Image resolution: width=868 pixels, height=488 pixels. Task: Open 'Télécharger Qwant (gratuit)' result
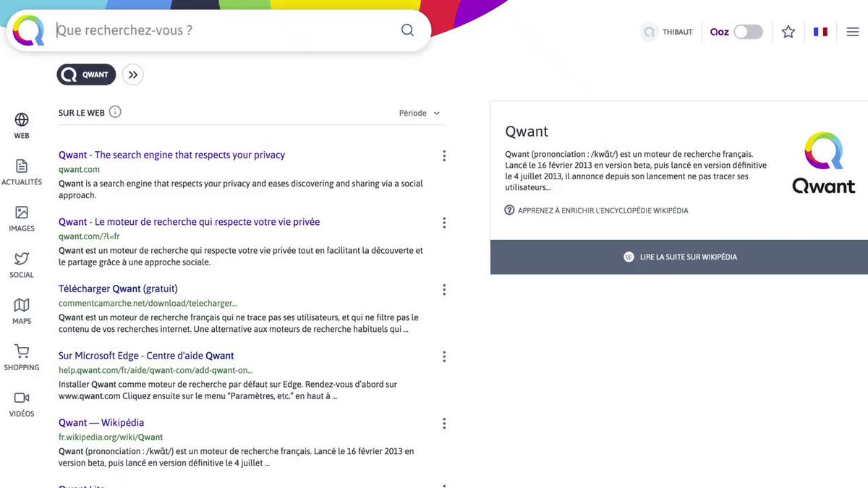pos(118,288)
